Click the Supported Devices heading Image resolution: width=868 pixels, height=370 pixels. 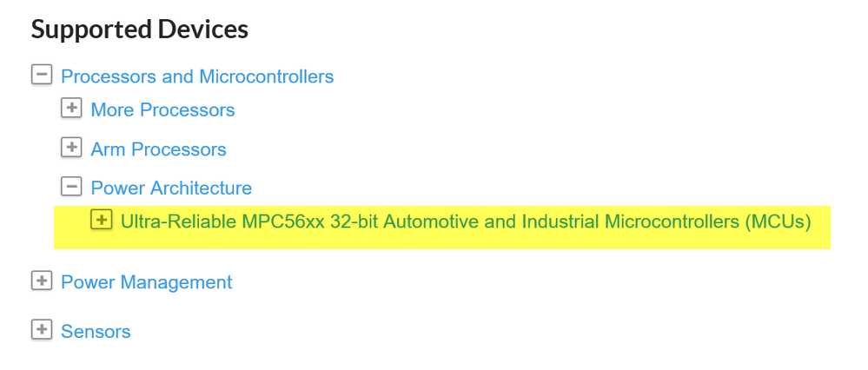pos(139,30)
